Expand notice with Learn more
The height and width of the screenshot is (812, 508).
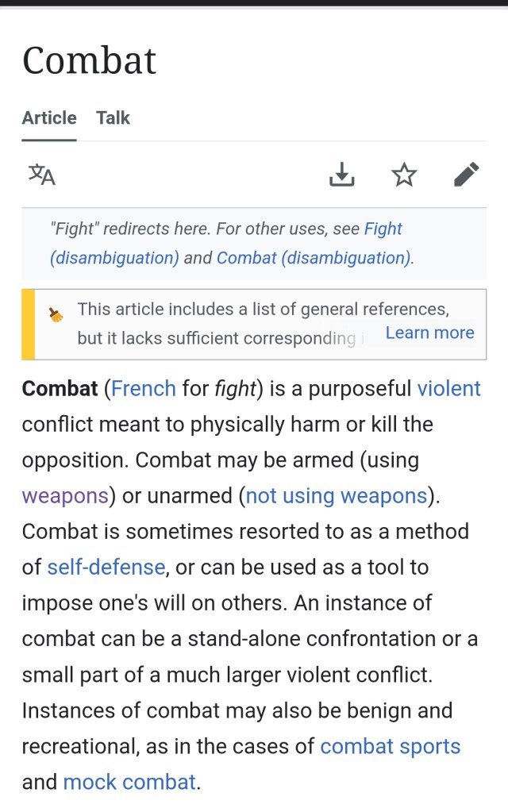tap(429, 333)
